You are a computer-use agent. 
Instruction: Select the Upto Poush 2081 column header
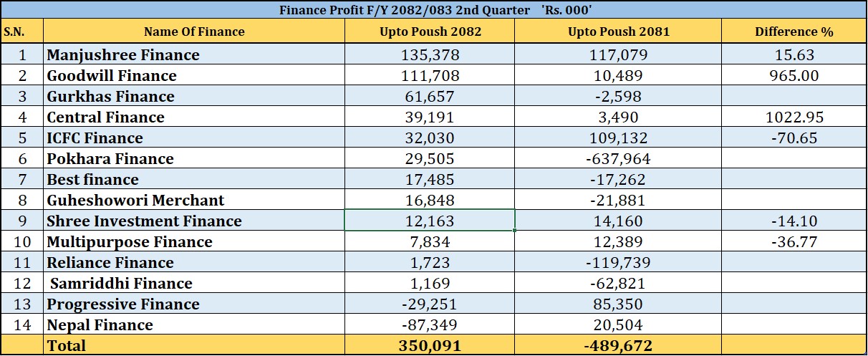pyautogui.click(x=617, y=32)
